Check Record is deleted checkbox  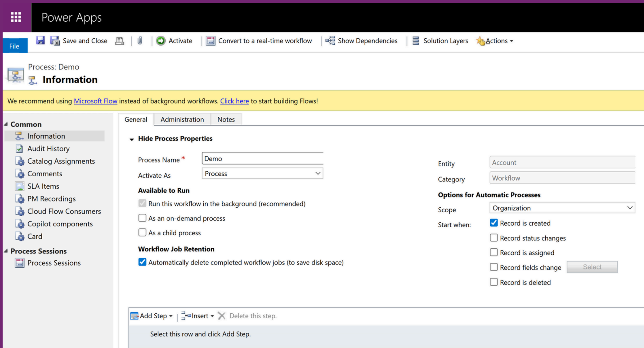click(494, 282)
